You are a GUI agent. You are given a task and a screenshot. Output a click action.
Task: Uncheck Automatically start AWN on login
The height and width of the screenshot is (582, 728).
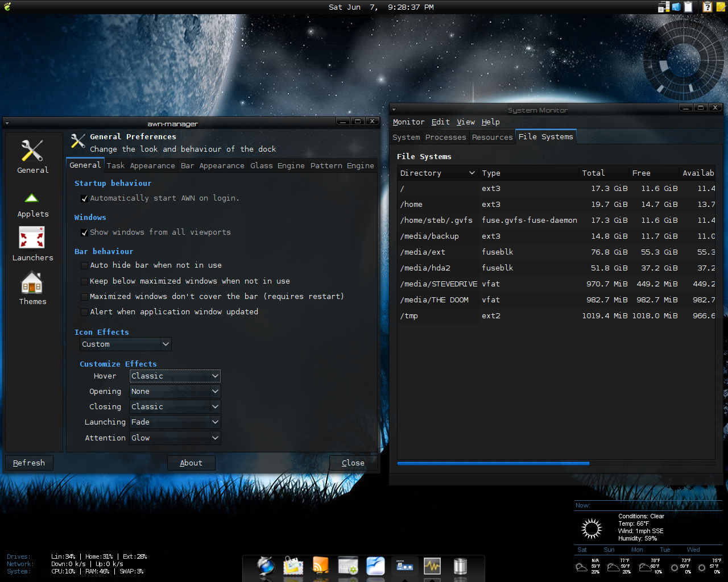pyautogui.click(x=84, y=198)
